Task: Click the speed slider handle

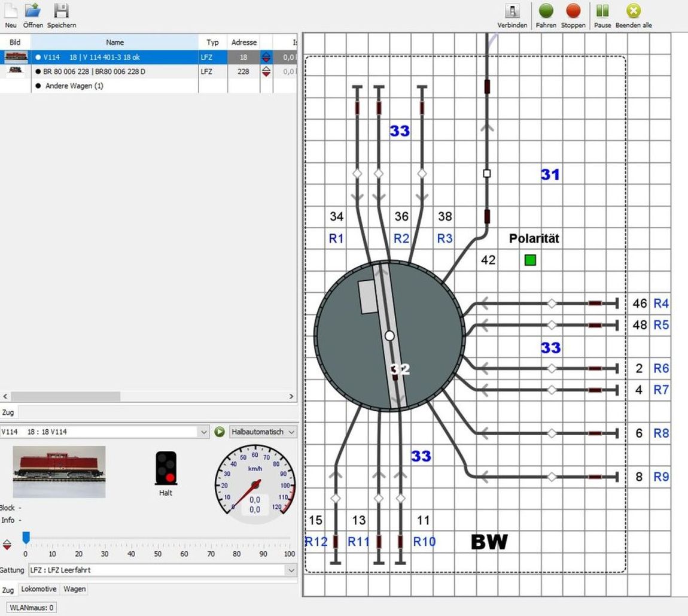Action: pyautogui.click(x=26, y=538)
